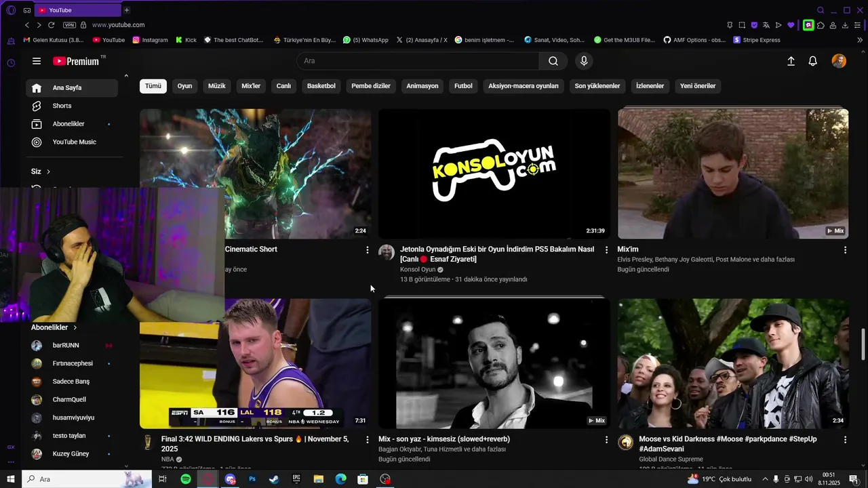868x488 pixels.
Task: Click the Windows taskbar search box
Action: [86, 479]
